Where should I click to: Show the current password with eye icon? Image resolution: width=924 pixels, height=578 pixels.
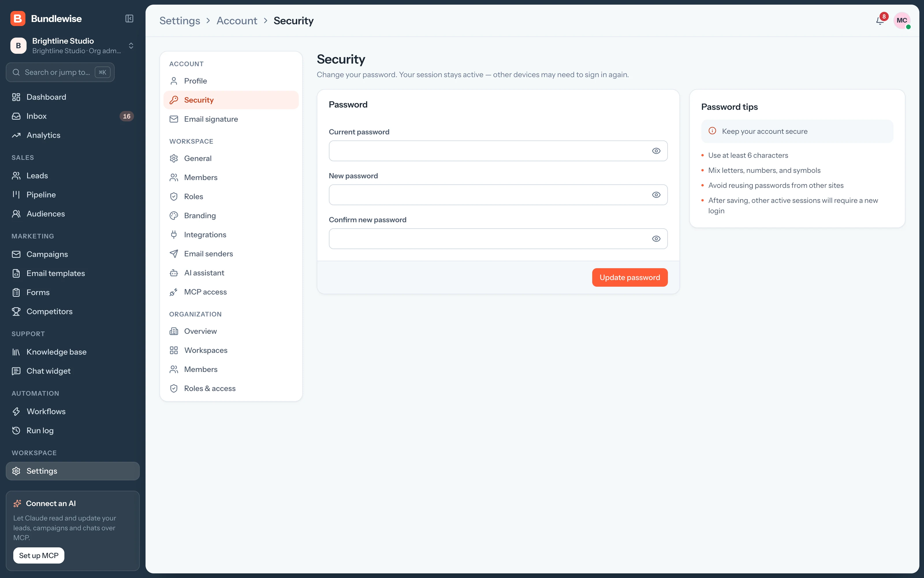coord(656,151)
